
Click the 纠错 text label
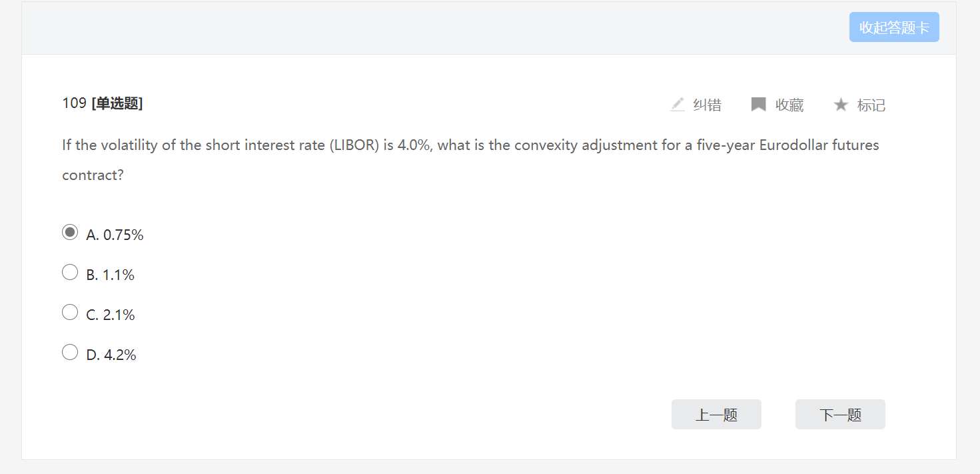[707, 105]
